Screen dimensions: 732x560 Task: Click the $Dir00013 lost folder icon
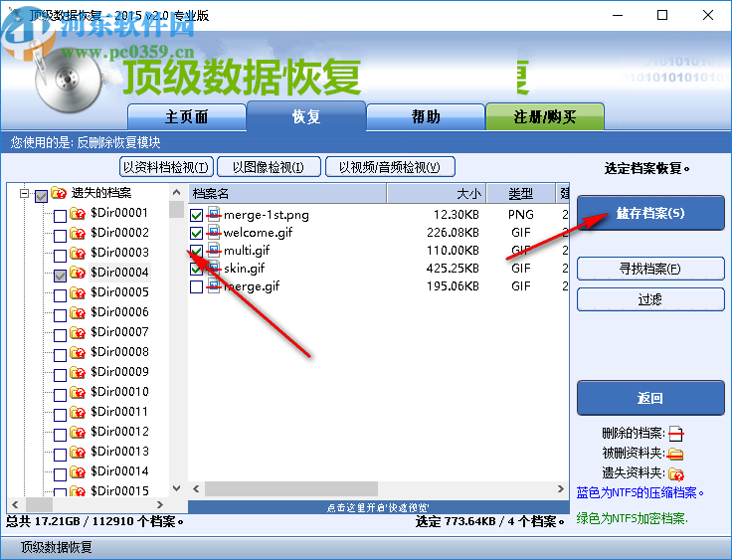click(x=78, y=452)
